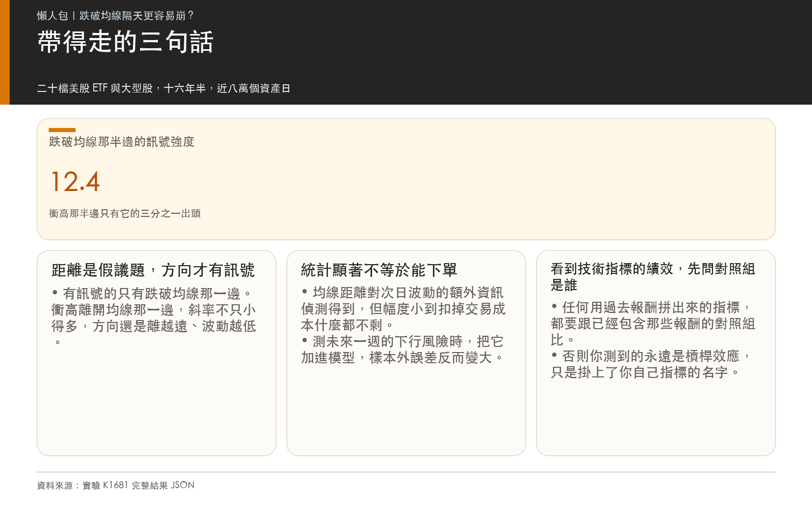This screenshot has width=812, height=508.
Task: Click the bullet starting 測未來一週的下行風險時
Action: tap(402, 350)
